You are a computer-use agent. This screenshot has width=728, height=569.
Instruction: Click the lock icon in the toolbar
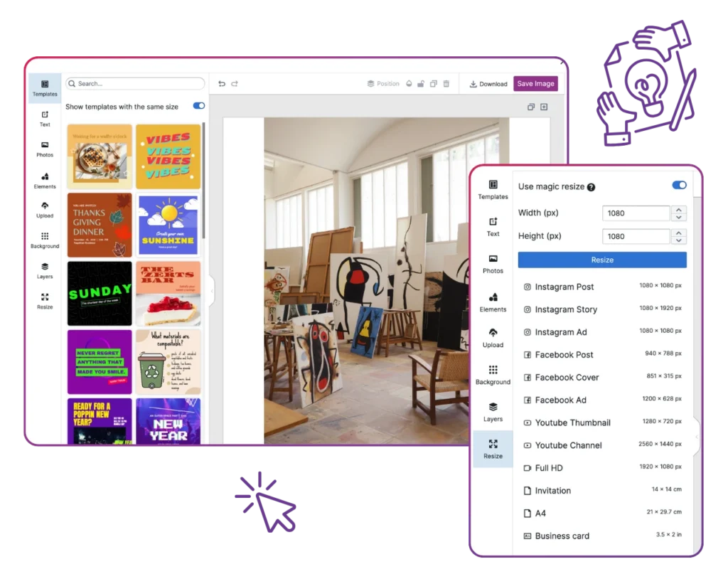(x=421, y=84)
